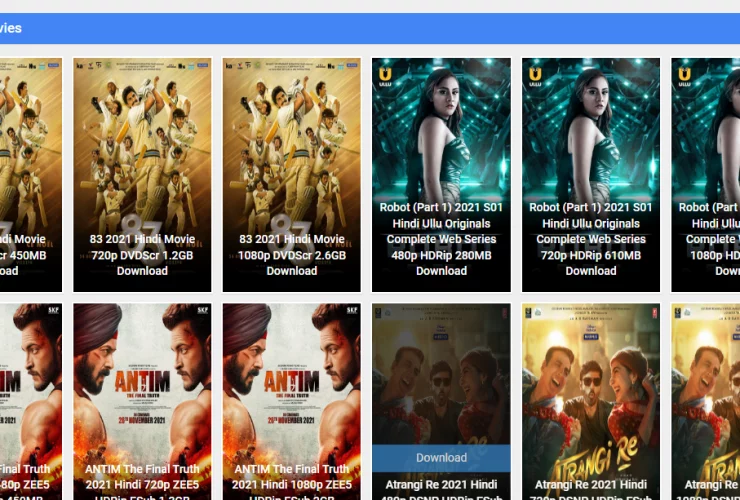
Task: Click SKF logo on ANTIM 1080p poster
Action: [351, 311]
